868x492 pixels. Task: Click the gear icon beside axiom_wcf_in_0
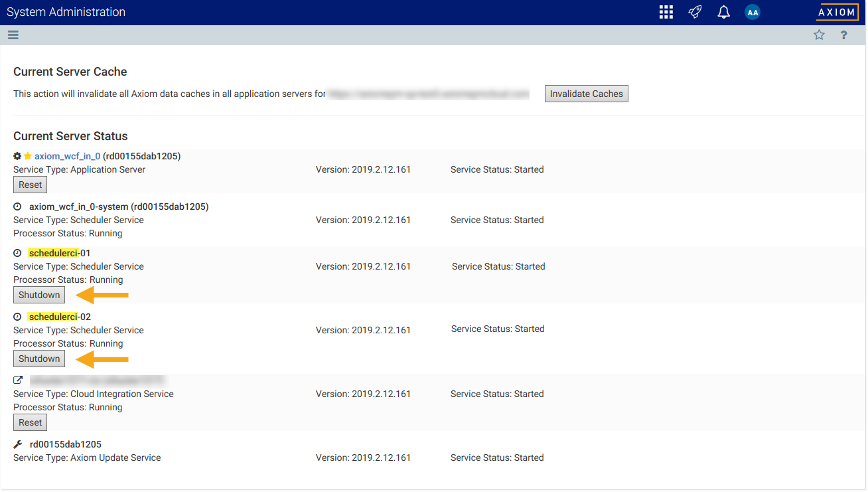pyautogui.click(x=17, y=156)
